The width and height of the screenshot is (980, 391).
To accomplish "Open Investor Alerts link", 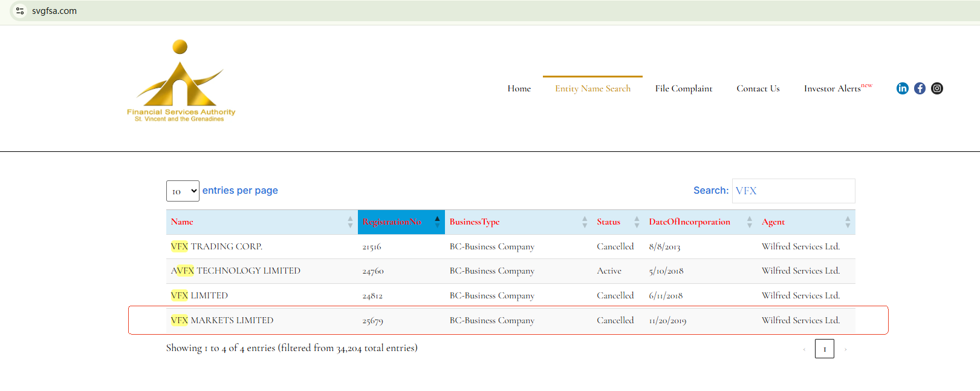I will click(832, 88).
